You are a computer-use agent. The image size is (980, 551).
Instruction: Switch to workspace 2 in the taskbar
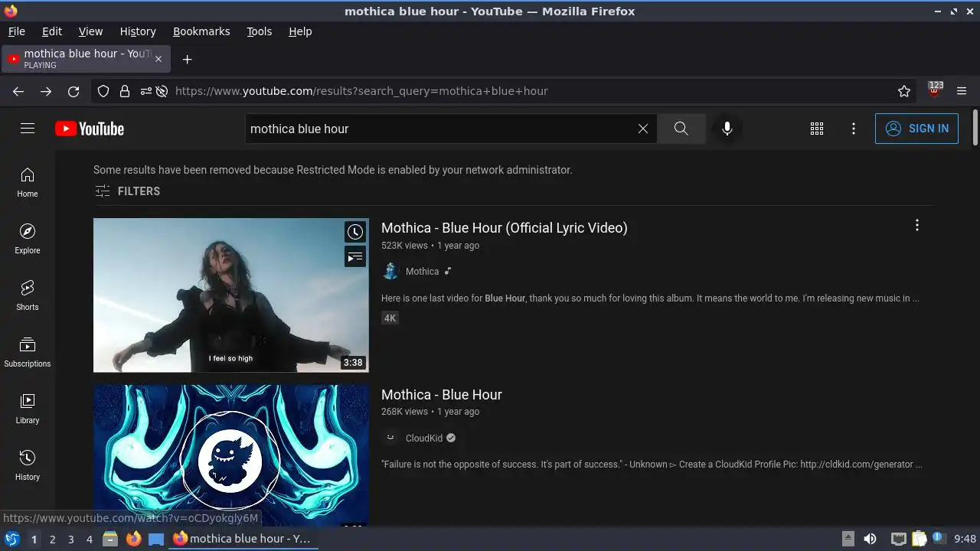52,540
